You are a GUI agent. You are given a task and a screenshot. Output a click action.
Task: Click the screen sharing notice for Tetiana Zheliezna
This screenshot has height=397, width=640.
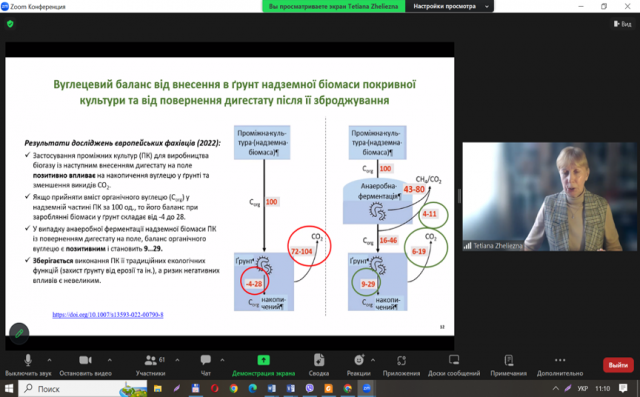[x=333, y=6]
